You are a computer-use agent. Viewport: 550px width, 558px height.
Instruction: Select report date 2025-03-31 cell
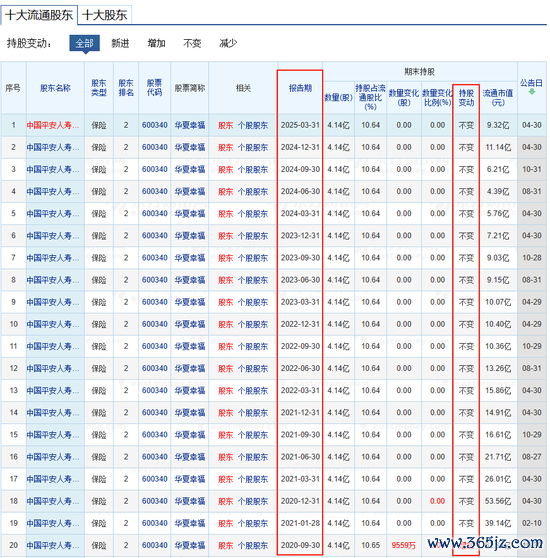click(300, 125)
